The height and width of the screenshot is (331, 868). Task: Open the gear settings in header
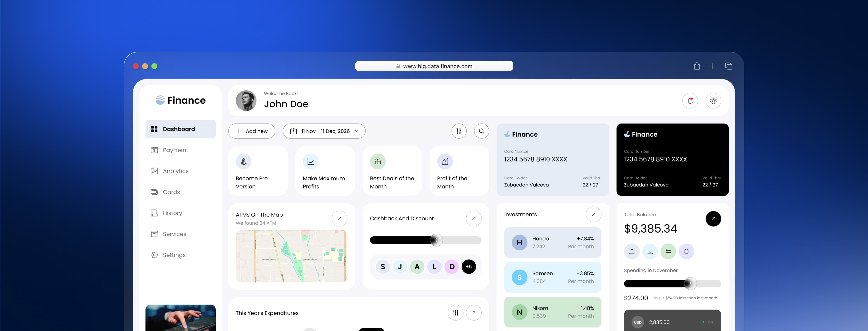tap(713, 101)
